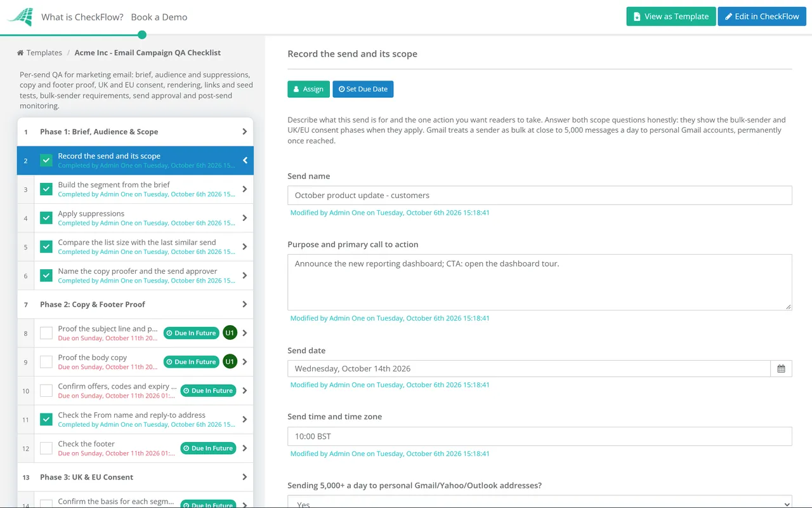The width and height of the screenshot is (812, 508).
Task: Uncheck the Check the From name task
Action: pyautogui.click(x=46, y=419)
